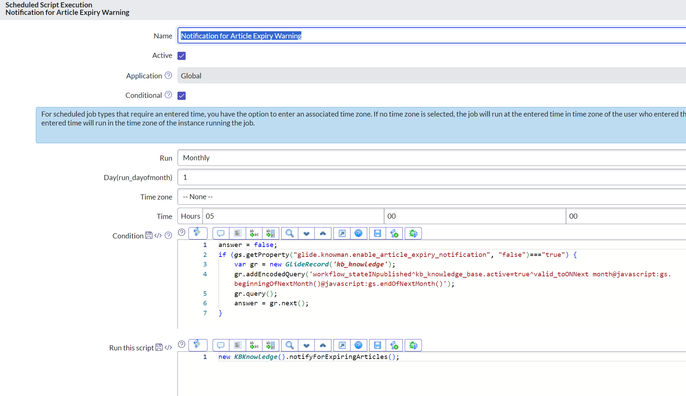Image resolution: width=686 pixels, height=396 pixels.
Task: Toggle syntax editor in Run this script toolbar
Action: 197,345
